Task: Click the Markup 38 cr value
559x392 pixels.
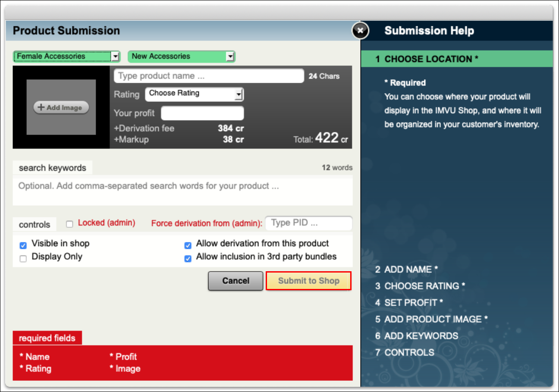Action: (233, 140)
